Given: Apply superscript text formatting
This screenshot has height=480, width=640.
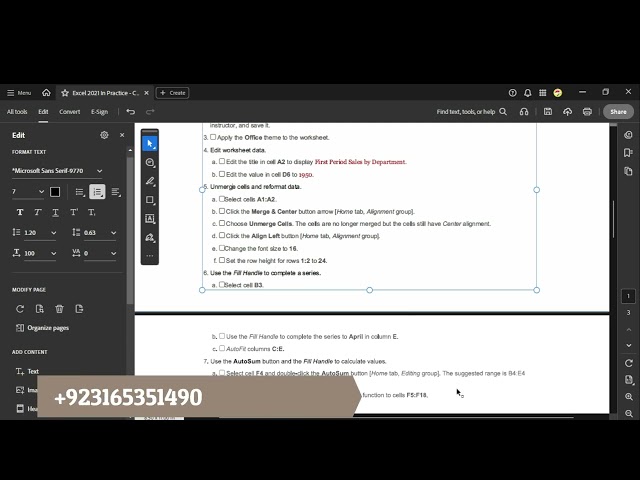Looking at the screenshot, I should [74, 212].
